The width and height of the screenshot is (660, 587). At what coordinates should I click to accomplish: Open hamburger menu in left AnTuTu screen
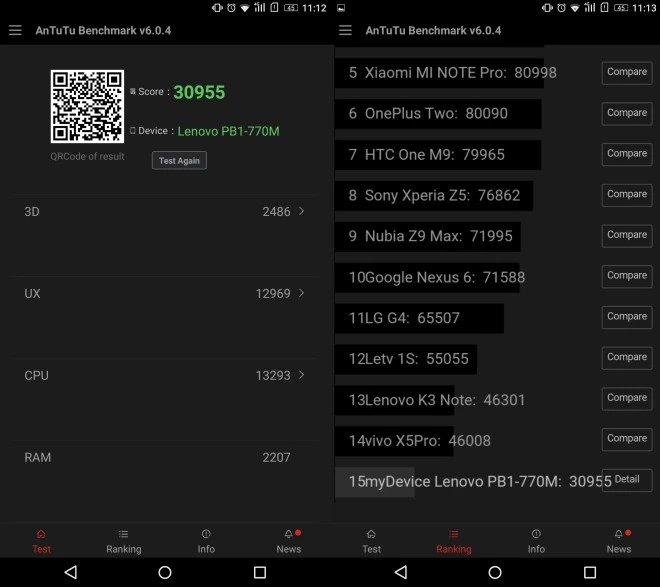[x=15, y=30]
